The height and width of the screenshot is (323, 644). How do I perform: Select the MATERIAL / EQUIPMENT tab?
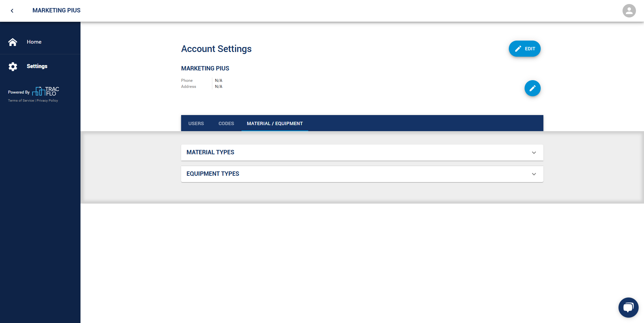click(275, 123)
